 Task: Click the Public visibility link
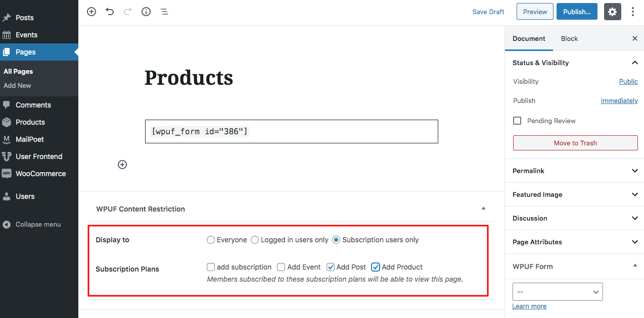point(628,81)
